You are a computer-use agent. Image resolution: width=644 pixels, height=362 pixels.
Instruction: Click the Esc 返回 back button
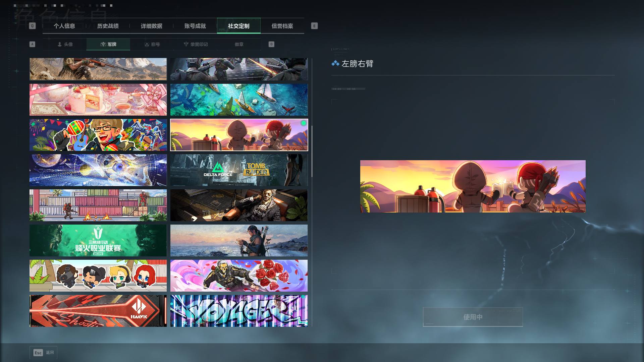point(43,353)
